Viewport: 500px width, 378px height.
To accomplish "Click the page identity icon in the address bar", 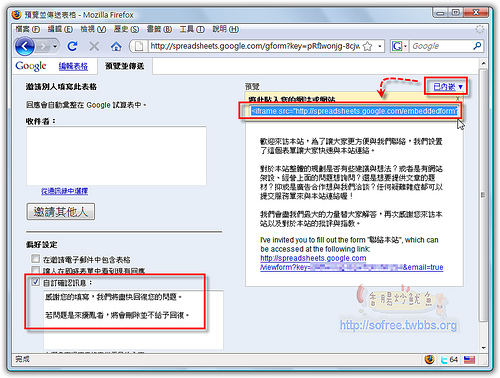I will 139,46.
